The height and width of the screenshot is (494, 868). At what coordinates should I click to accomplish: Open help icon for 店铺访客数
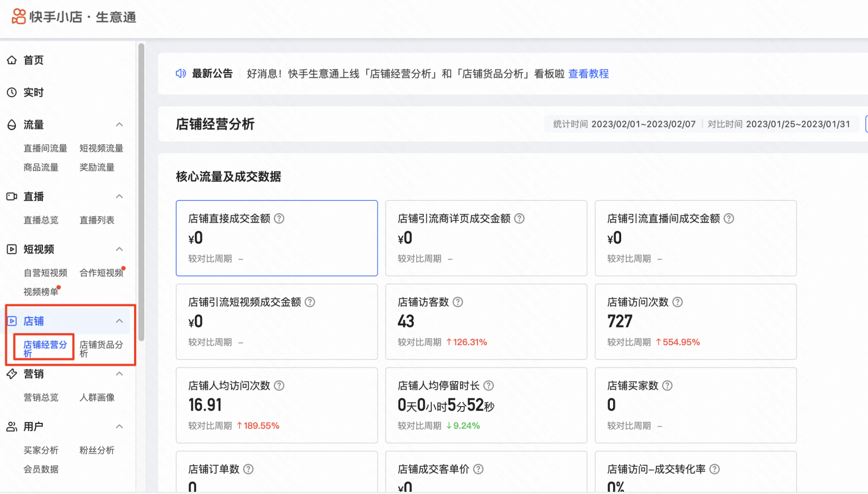point(458,302)
